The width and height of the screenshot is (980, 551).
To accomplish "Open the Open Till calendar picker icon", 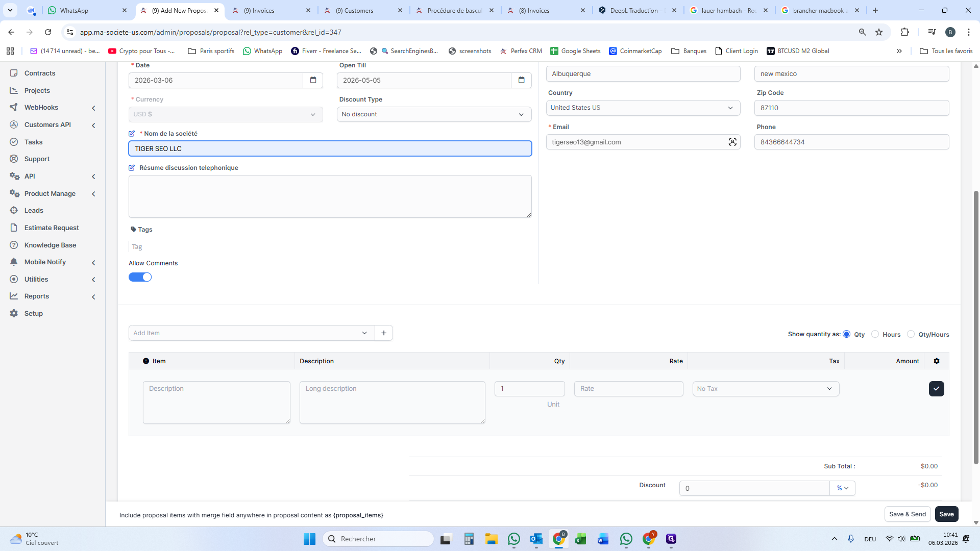I will click(521, 80).
